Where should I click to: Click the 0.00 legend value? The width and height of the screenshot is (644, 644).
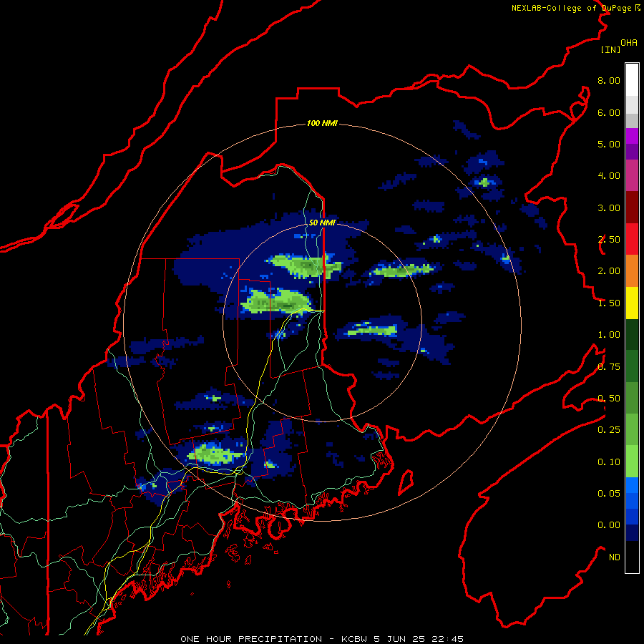pyautogui.click(x=609, y=525)
